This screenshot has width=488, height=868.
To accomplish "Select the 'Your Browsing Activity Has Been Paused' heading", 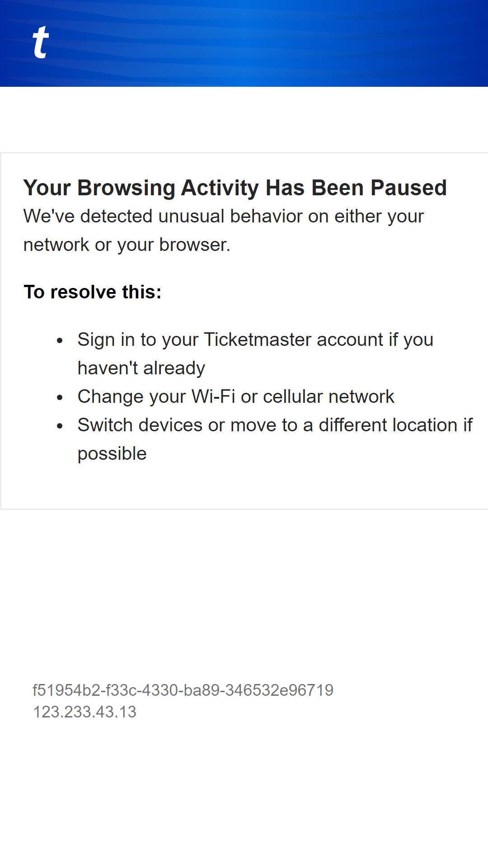I will (x=235, y=188).
